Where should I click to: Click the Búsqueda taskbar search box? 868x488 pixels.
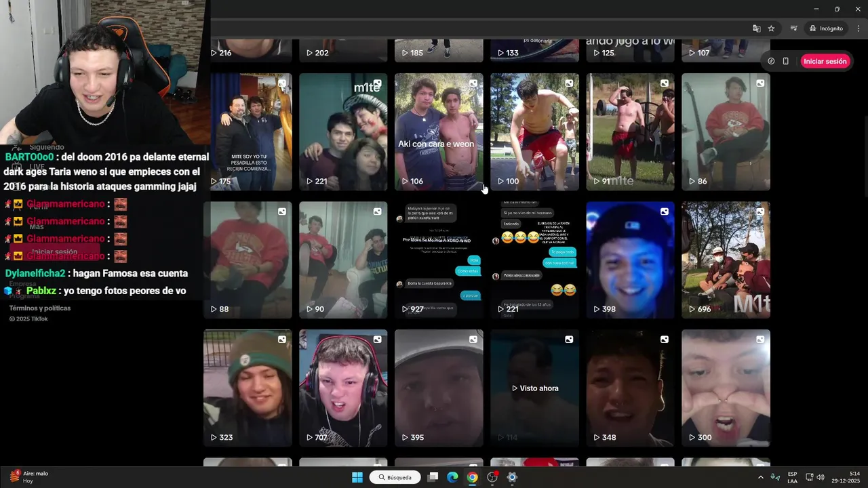click(x=395, y=477)
